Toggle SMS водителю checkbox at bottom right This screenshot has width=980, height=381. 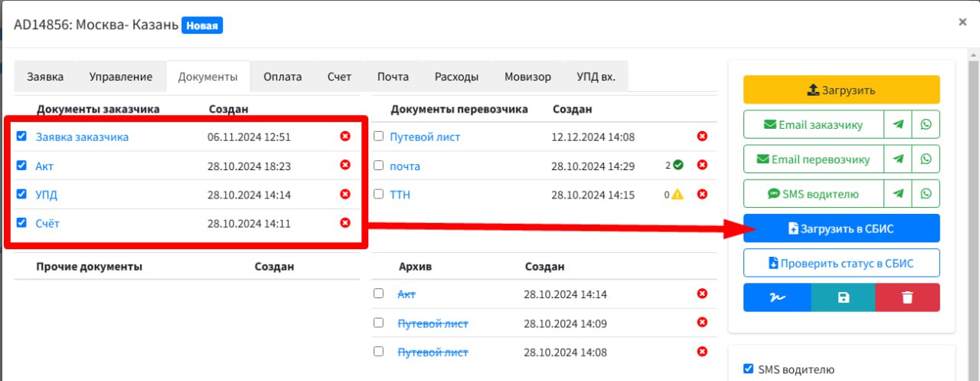[748, 369]
